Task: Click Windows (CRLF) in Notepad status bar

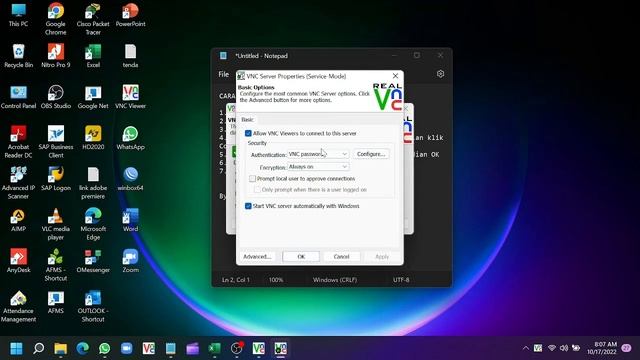Action: click(335, 280)
